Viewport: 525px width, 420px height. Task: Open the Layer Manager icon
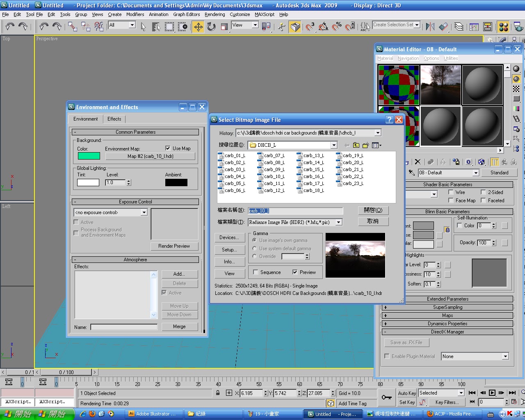coord(459,27)
